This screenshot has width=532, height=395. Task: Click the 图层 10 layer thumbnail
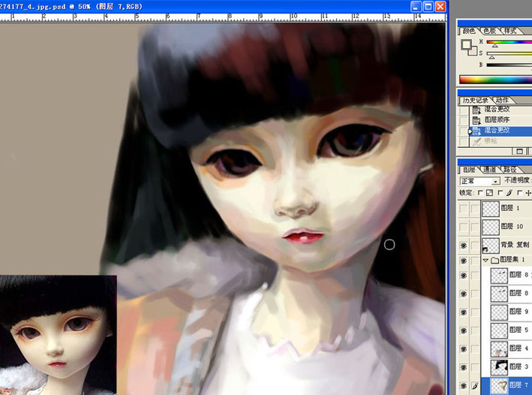coord(490,226)
